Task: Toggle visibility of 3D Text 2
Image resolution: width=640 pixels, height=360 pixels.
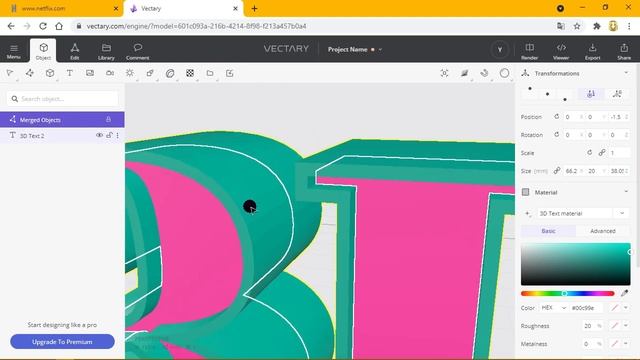Action: 99,135
